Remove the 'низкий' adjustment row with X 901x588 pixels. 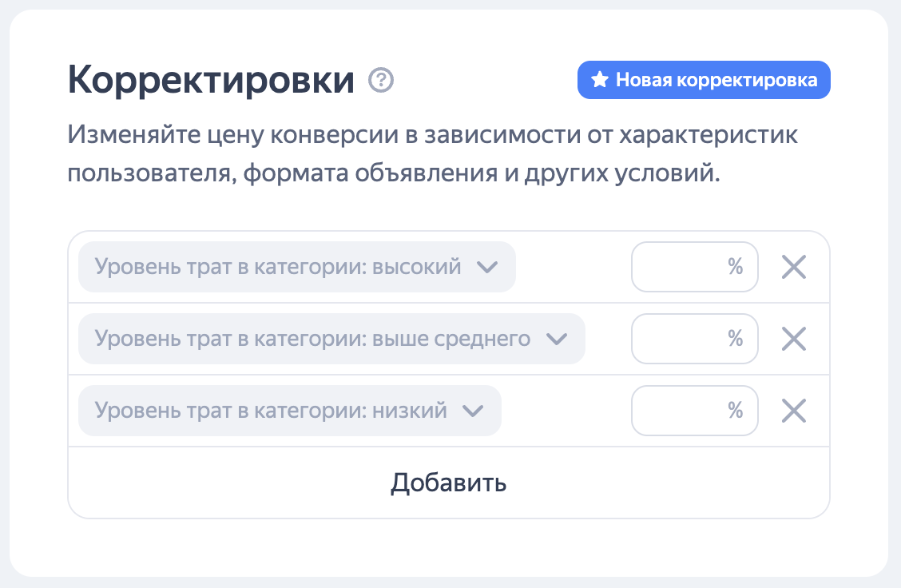(793, 411)
